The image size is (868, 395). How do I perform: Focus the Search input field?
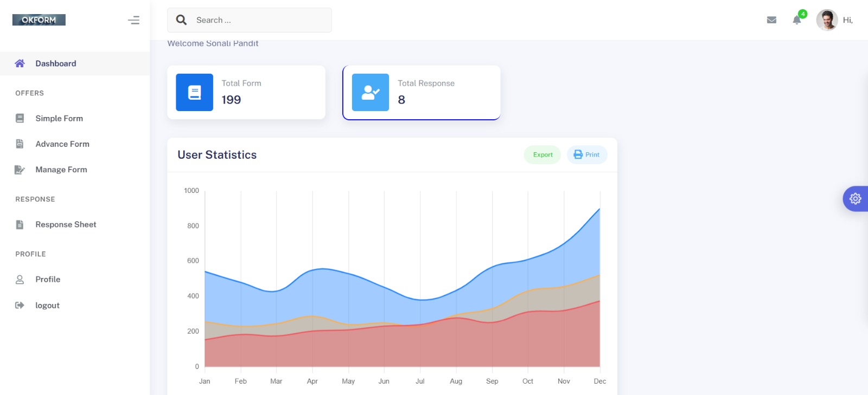coord(260,20)
